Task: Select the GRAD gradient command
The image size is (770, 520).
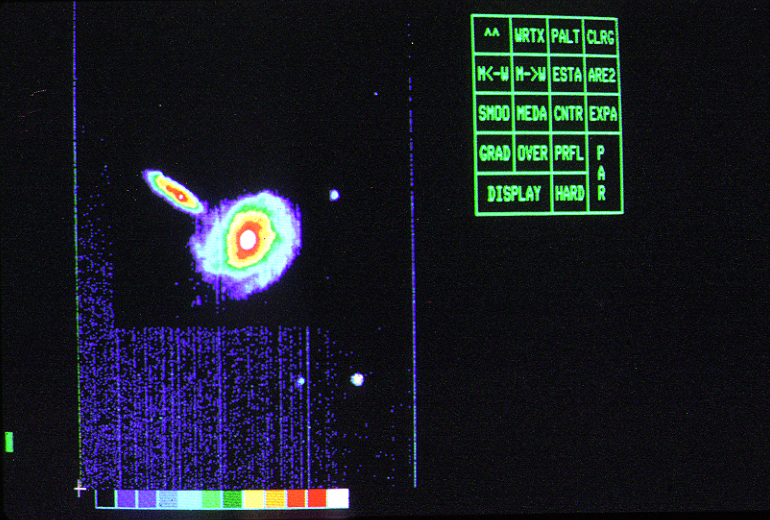Action: coord(494,154)
